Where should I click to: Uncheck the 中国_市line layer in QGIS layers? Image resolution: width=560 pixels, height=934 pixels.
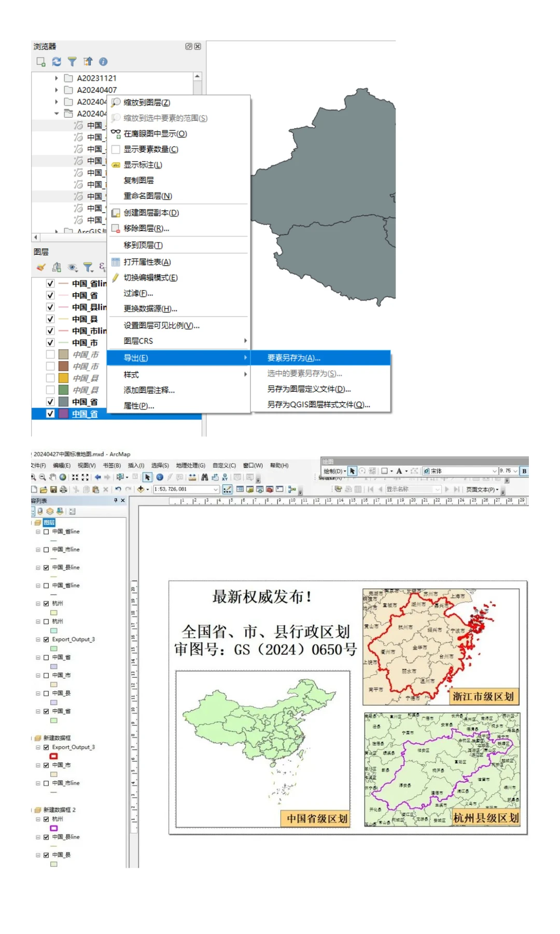click(50, 331)
